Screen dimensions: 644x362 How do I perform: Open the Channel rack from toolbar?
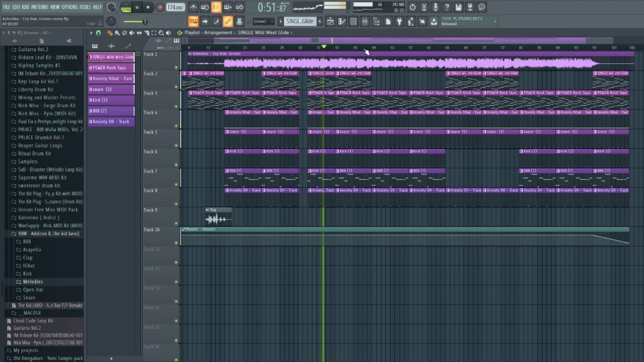(x=353, y=21)
